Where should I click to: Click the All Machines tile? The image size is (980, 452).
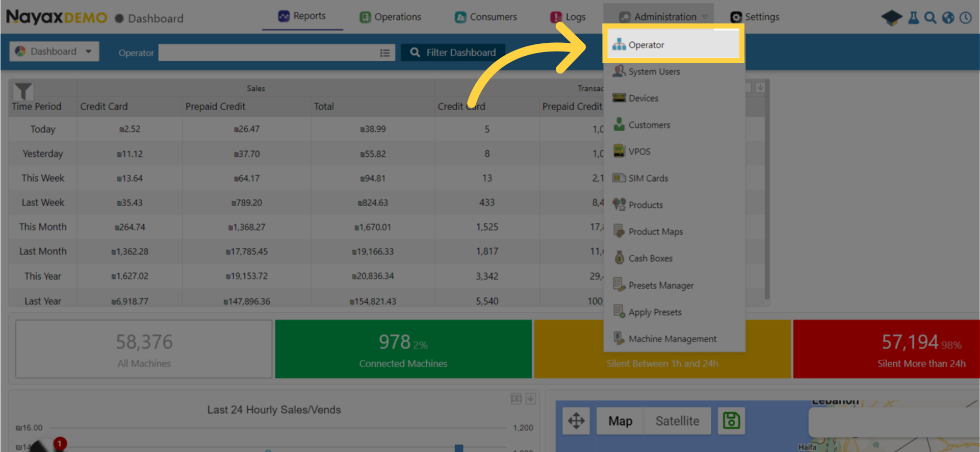[x=144, y=349]
